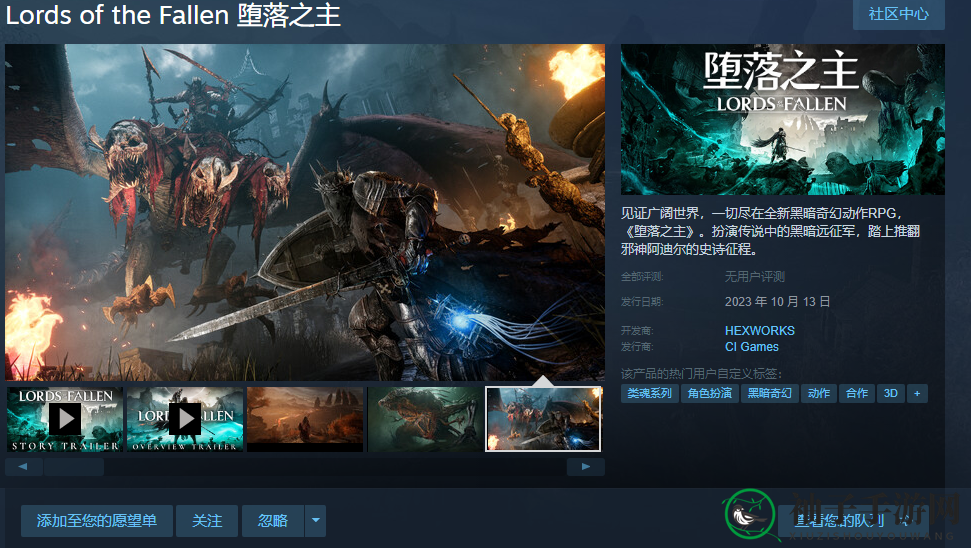Open the 黑暗奇幻 tag
This screenshot has width=971, height=548.
coord(770,393)
